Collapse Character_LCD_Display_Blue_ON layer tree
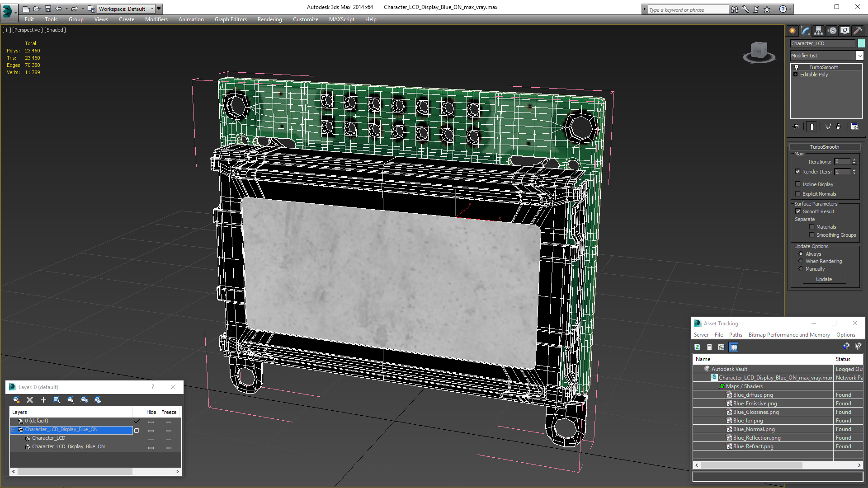The height and width of the screenshot is (488, 868). 14,430
